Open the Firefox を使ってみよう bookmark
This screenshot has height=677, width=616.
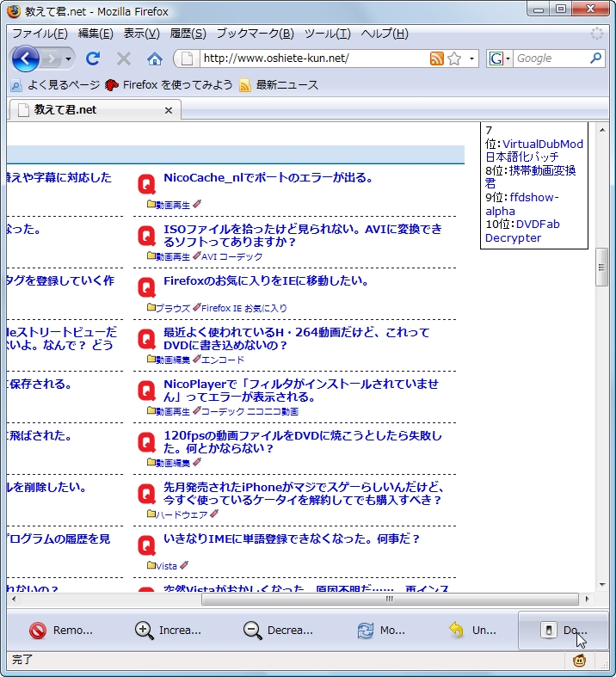click(169, 85)
